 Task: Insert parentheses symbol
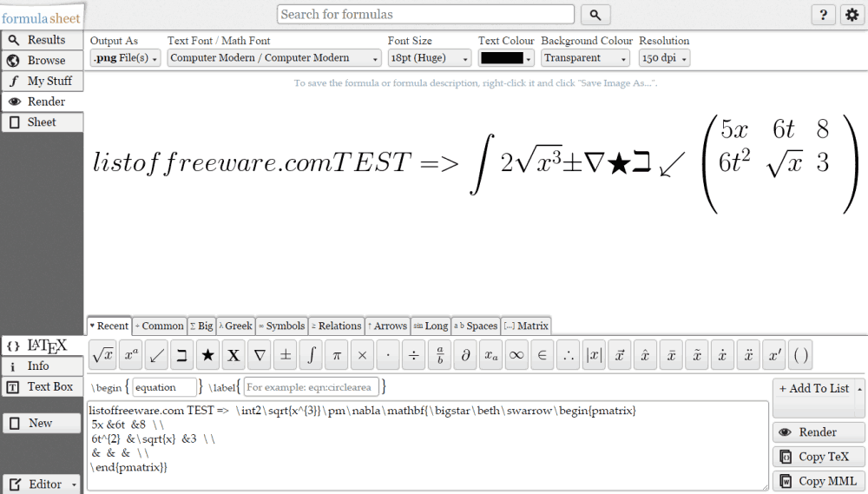coord(800,355)
